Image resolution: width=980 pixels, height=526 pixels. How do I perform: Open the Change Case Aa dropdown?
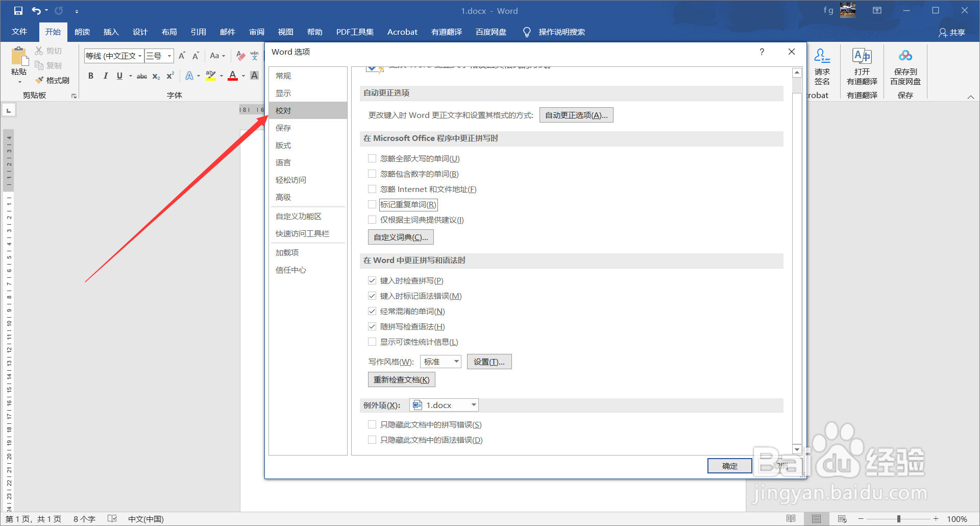(x=217, y=56)
